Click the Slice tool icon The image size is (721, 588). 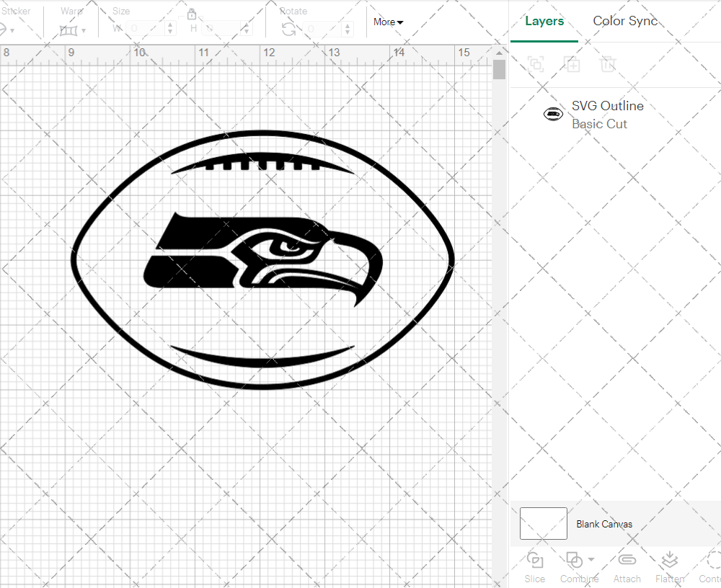pos(535,560)
